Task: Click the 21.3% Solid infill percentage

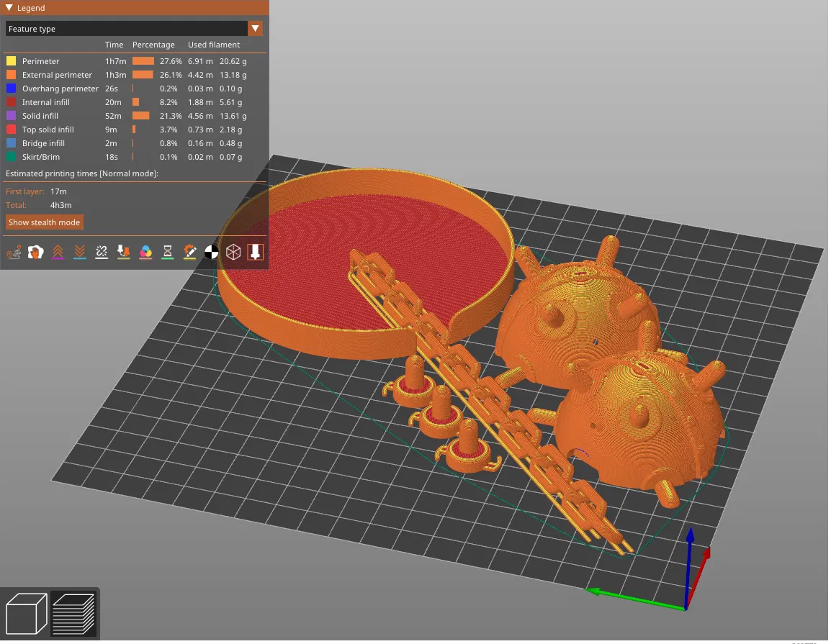Action: pyautogui.click(x=171, y=115)
